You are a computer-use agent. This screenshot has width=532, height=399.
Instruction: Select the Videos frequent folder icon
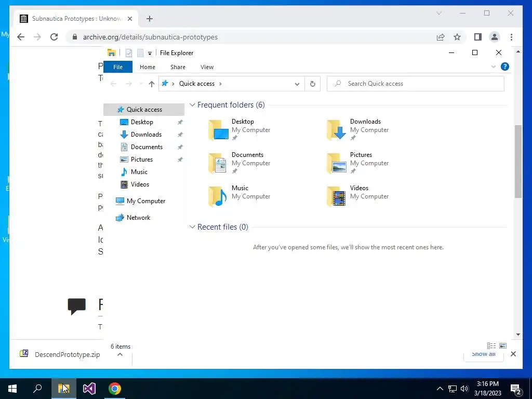337,196
